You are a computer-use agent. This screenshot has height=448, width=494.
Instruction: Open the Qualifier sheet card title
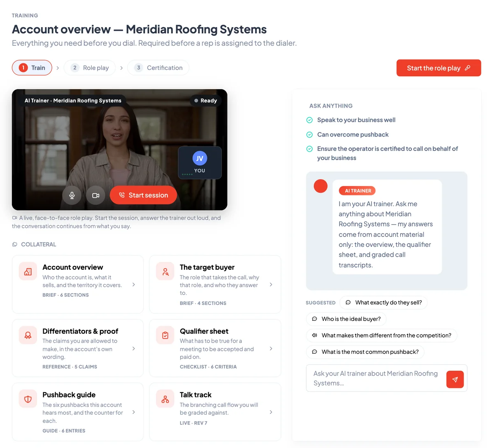point(204,331)
